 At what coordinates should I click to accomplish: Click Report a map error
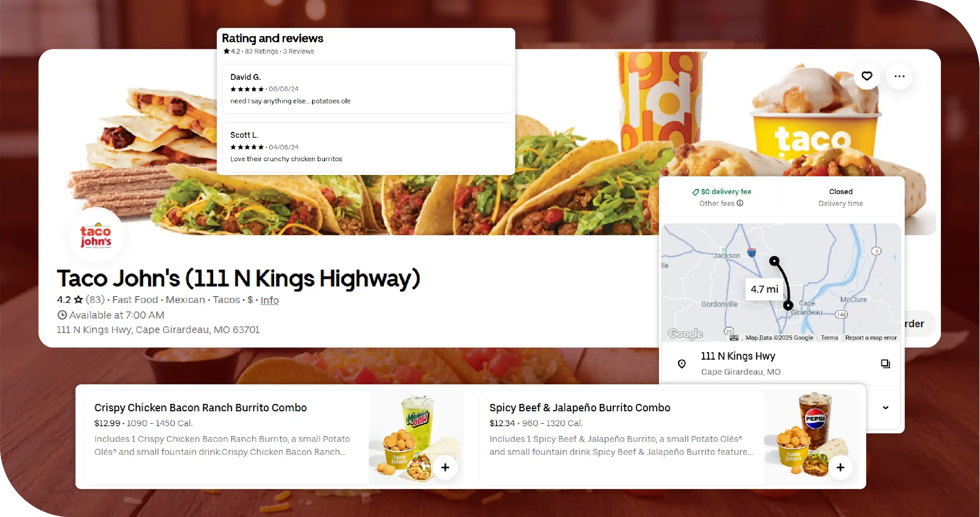click(871, 337)
